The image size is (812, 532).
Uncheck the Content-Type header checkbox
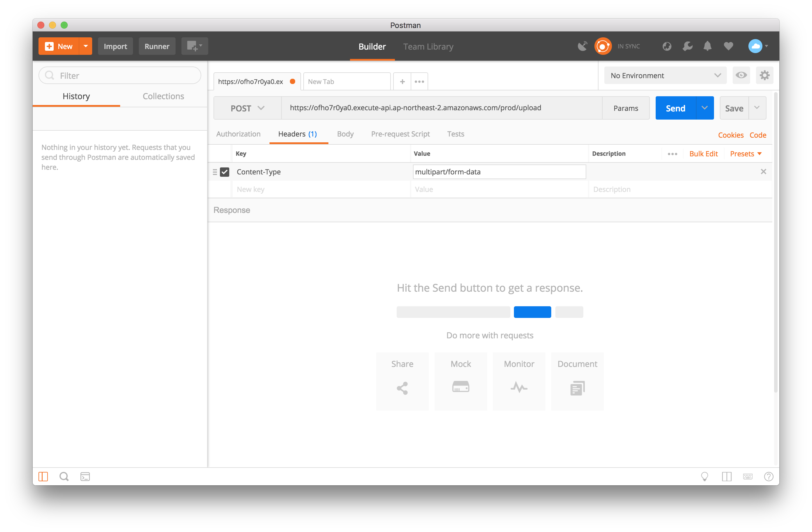[225, 172]
